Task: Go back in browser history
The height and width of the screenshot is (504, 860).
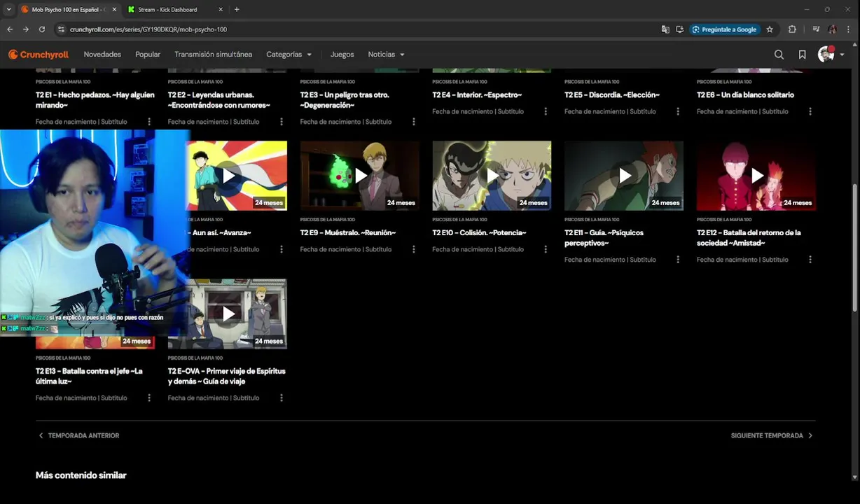Action: (10, 29)
